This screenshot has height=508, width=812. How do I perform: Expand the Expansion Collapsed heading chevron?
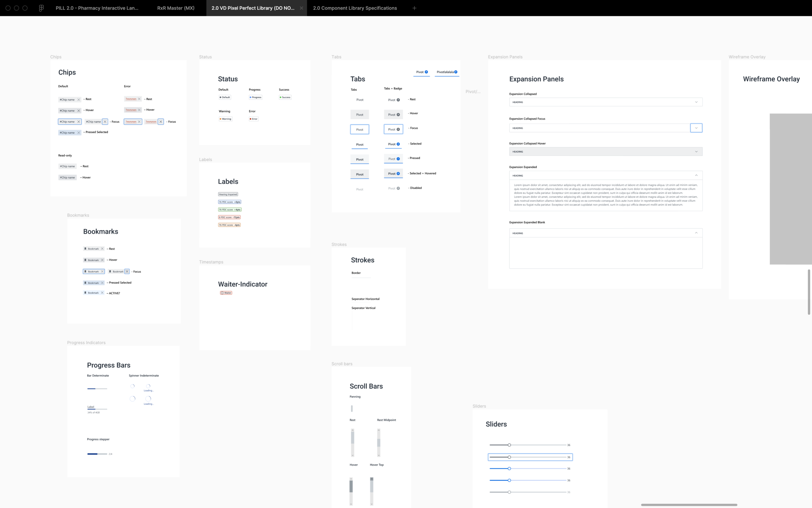coord(696,102)
